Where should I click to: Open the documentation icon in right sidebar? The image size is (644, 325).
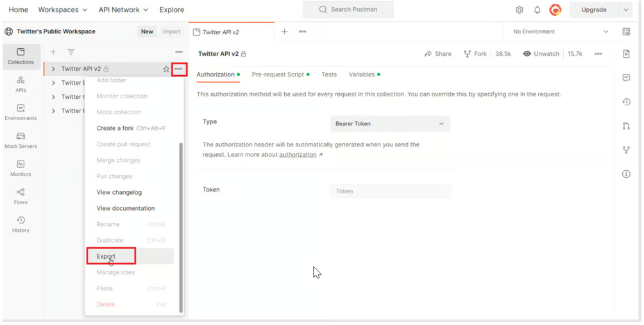coord(626,54)
